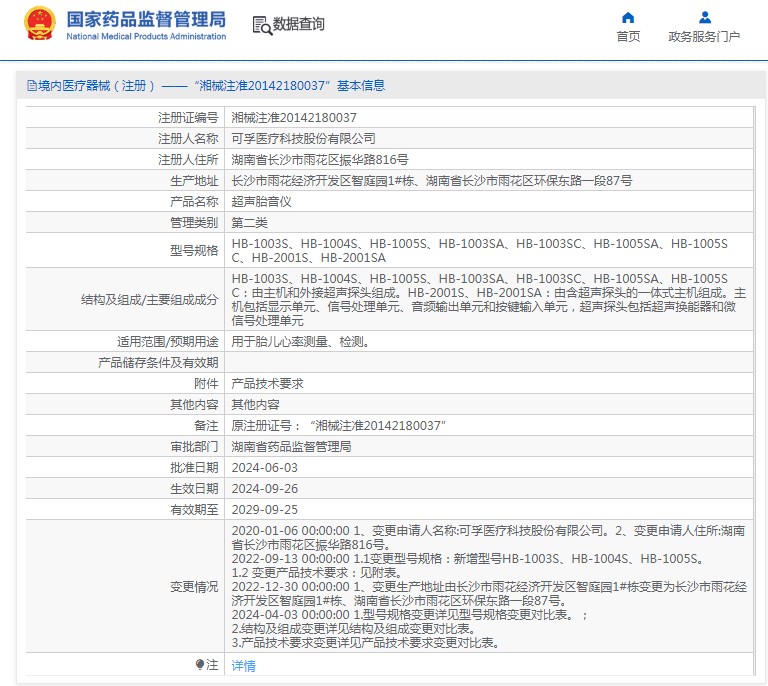Click registration number value 湘械注准20142180037
This screenshot has height=686, width=768.
click(294, 117)
